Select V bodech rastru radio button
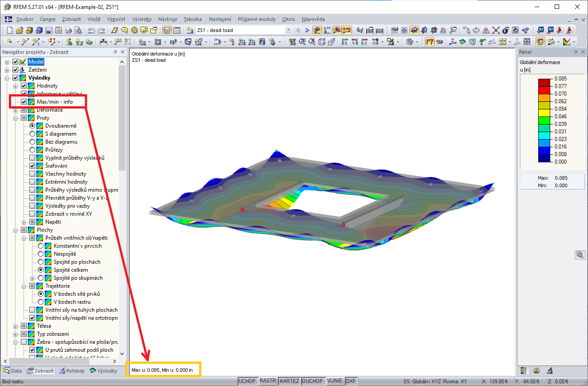 [x=41, y=302]
